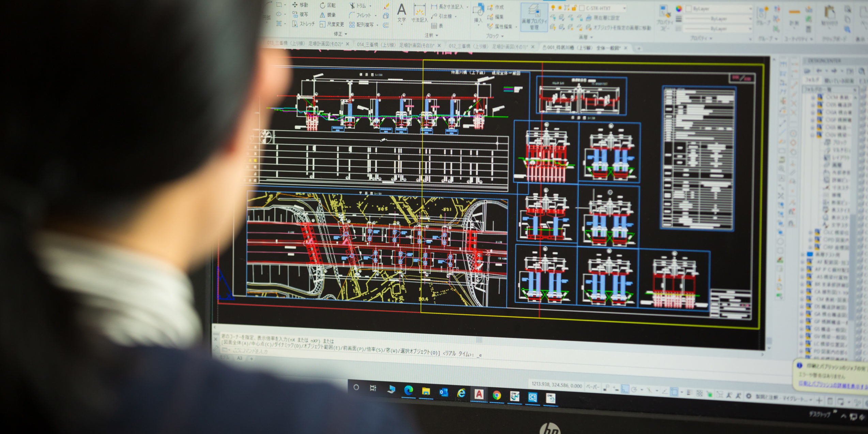Close the 014_三峯橋 drawing tab
The height and width of the screenshot is (434, 868).
439,45
